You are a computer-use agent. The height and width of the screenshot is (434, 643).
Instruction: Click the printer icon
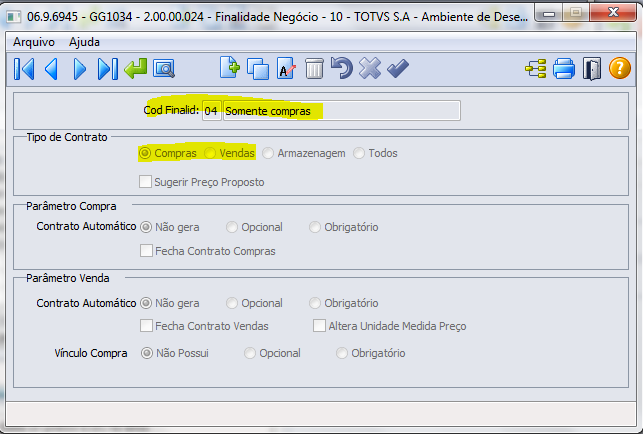click(564, 69)
